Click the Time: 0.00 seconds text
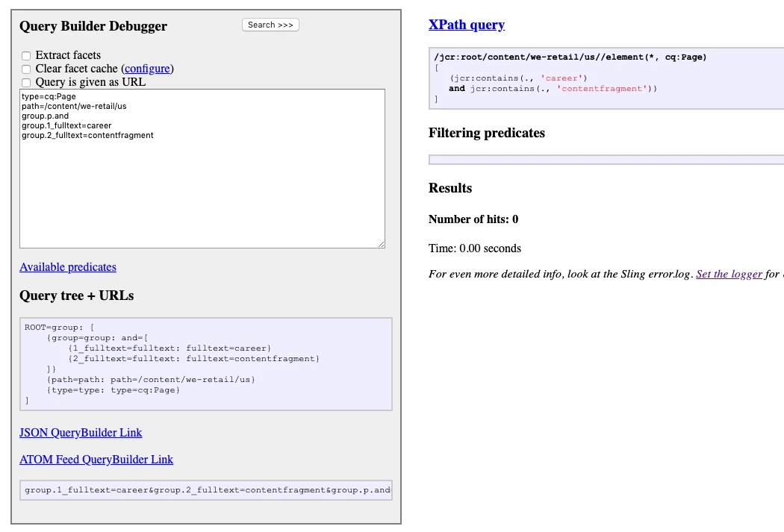 point(474,248)
